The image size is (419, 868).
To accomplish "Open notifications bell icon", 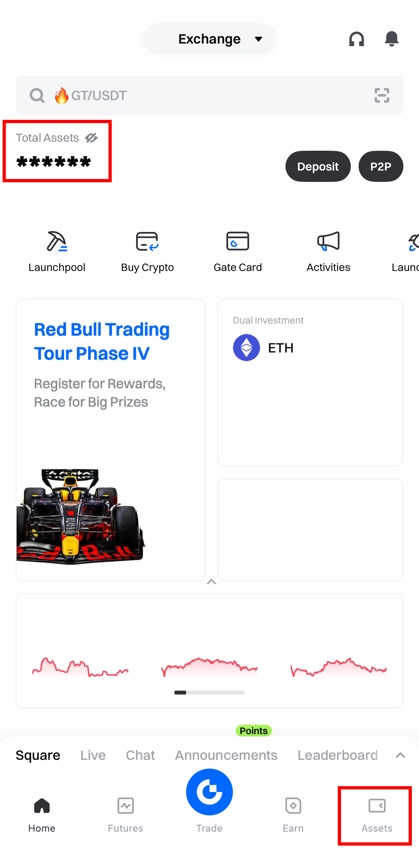I will (x=391, y=39).
